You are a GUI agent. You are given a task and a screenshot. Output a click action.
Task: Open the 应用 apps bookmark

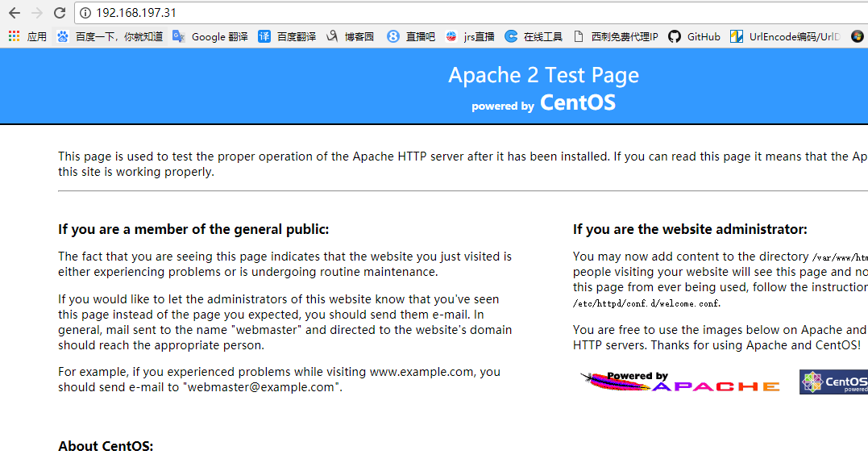pos(27,36)
